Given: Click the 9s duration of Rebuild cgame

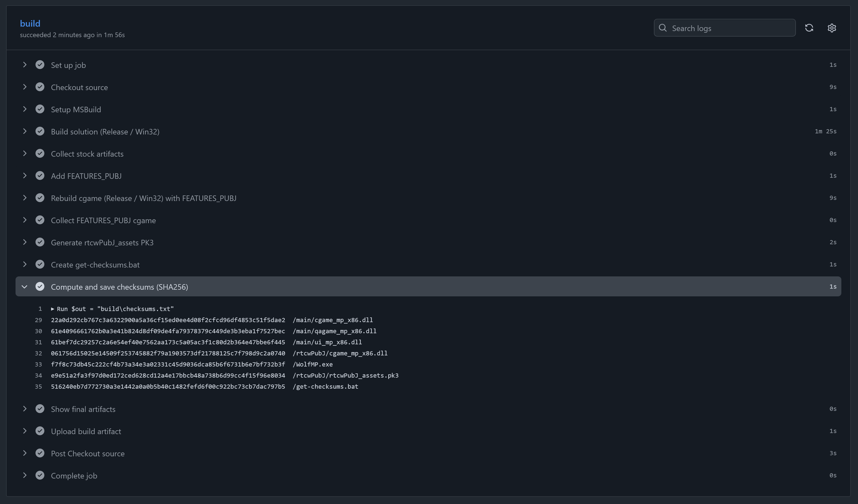Looking at the screenshot, I should click(x=833, y=198).
